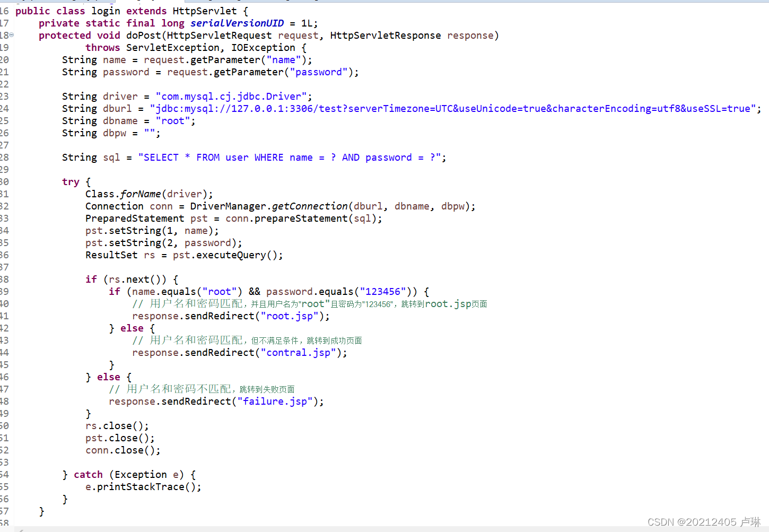
Task: Click the catch (Exception e) clause
Action: (x=129, y=475)
